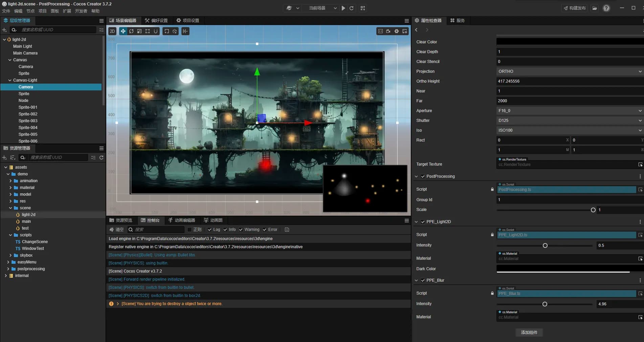
Task: Collapse the PPE_Blur component section
Action: pos(416,280)
